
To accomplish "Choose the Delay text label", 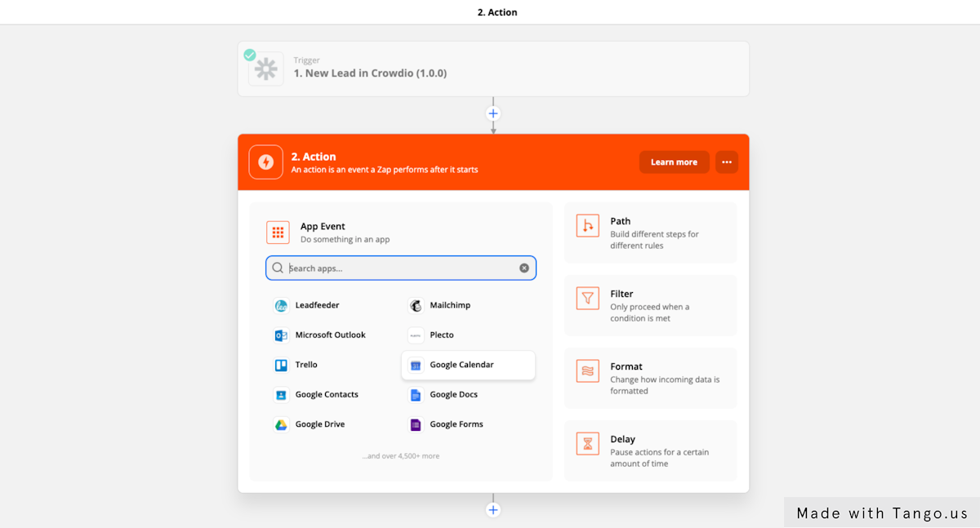I will click(x=622, y=439).
